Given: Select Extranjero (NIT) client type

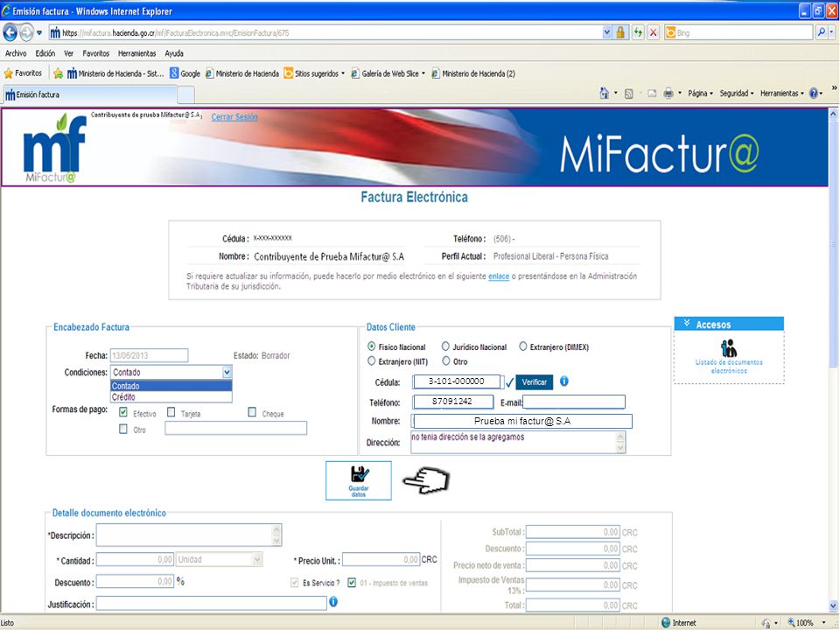Looking at the screenshot, I should (372, 361).
